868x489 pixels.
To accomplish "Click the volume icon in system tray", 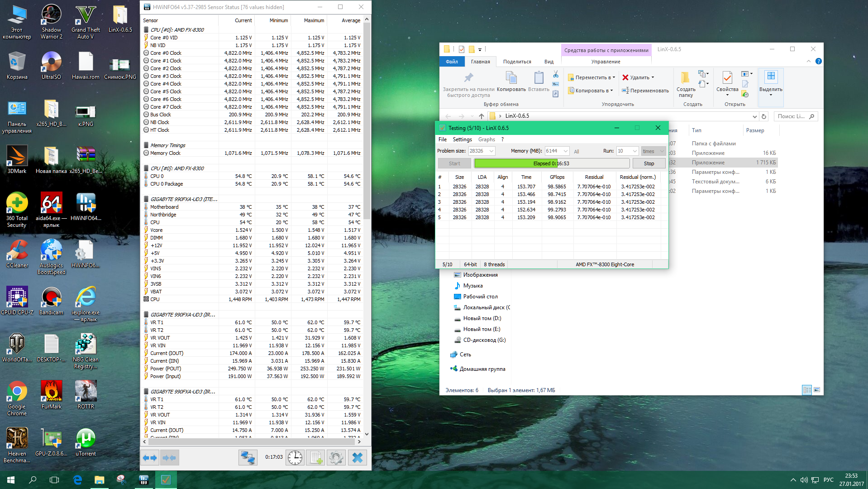I will click(804, 480).
